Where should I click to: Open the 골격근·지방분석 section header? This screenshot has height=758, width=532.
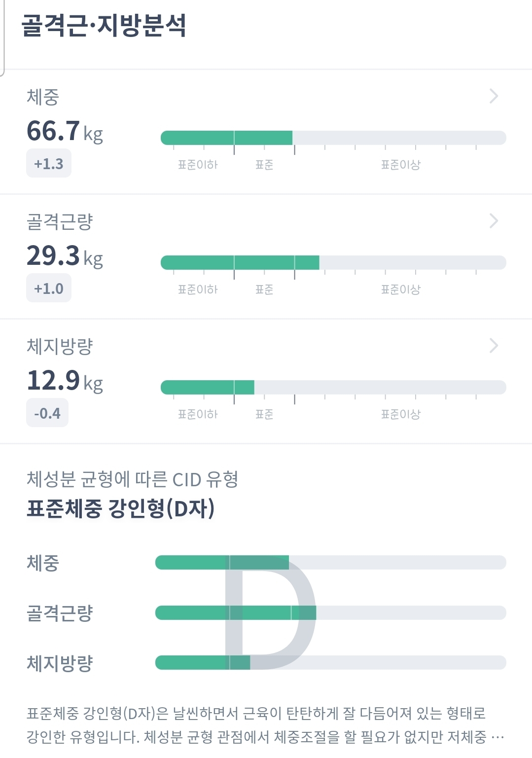104,26
